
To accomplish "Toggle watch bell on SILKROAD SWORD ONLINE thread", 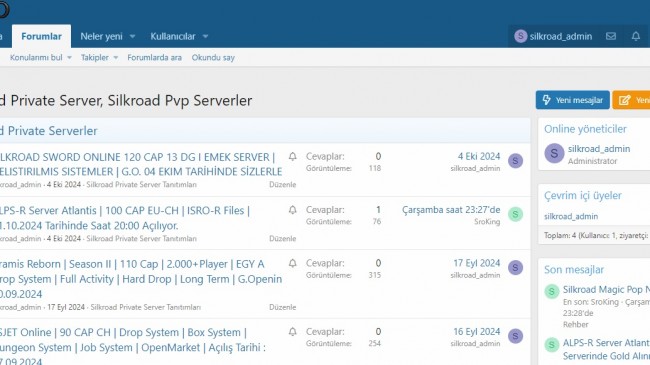I will [293, 156].
